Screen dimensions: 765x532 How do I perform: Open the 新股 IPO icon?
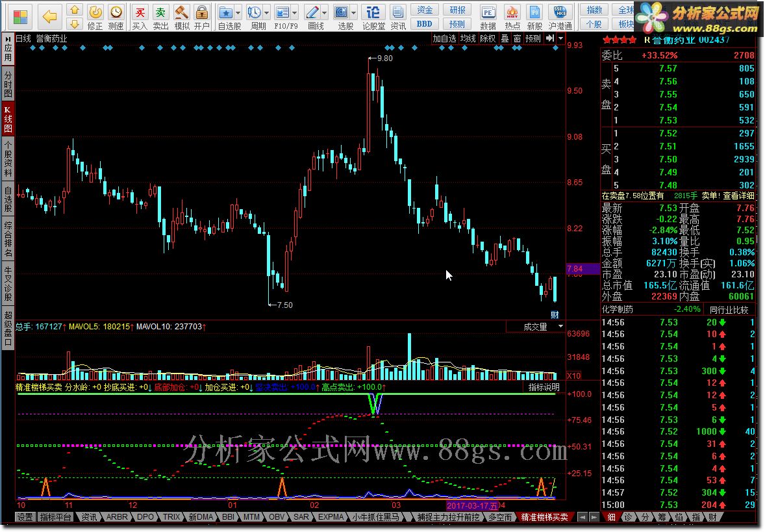(534, 17)
